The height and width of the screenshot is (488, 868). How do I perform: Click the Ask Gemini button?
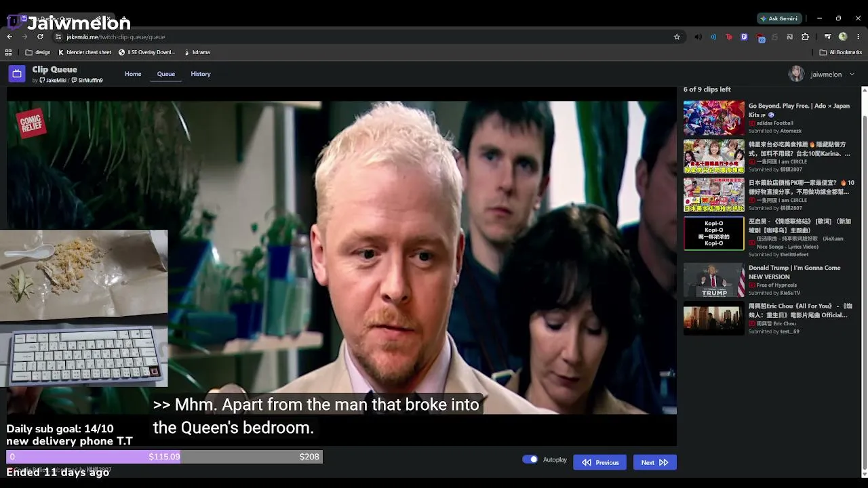coord(778,18)
